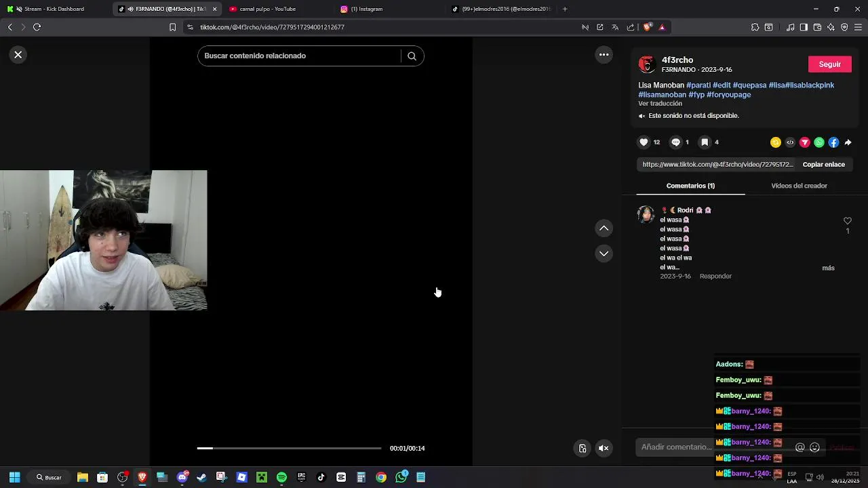Bookmark this page in address bar

[x=172, y=27]
